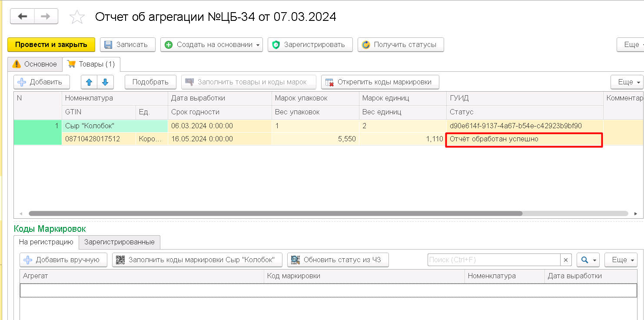Switch to the 'Товары (1)' tab
Viewport: 644px width, 320px height.
coord(91,64)
